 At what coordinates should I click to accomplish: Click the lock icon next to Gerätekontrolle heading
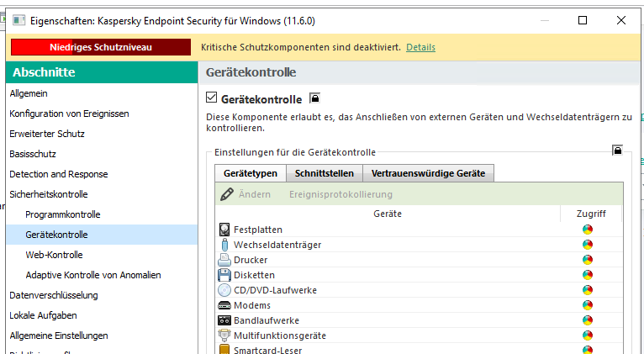(315, 99)
